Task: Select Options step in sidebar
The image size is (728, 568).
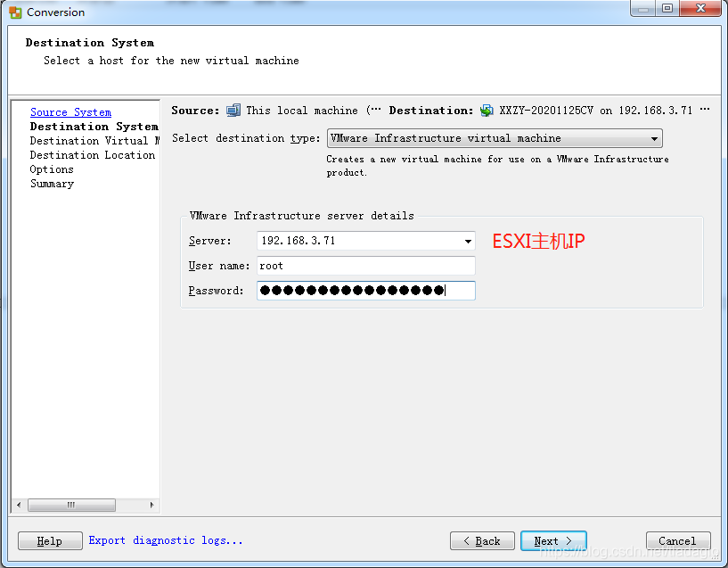Action: click(52, 169)
